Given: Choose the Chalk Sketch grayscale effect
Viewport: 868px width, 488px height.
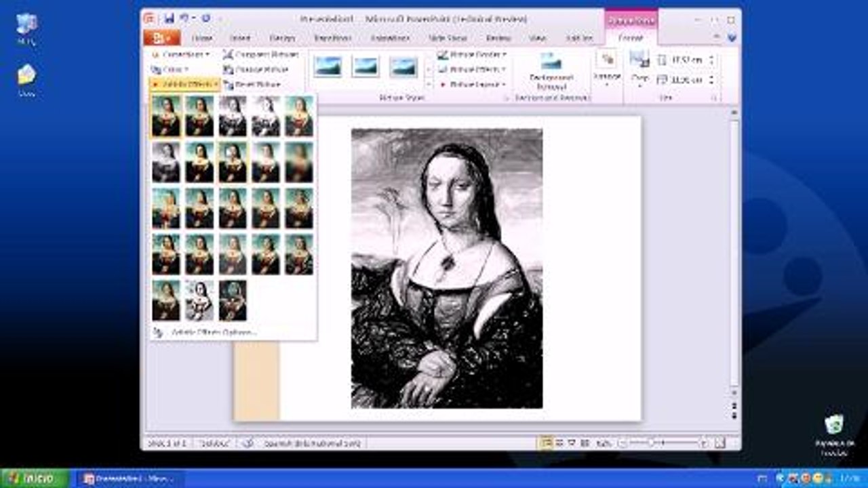Looking at the screenshot, I should click(166, 162).
